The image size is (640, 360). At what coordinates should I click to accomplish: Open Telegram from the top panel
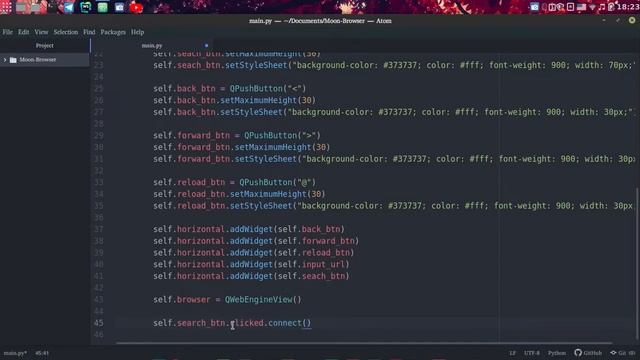[x=69, y=7]
